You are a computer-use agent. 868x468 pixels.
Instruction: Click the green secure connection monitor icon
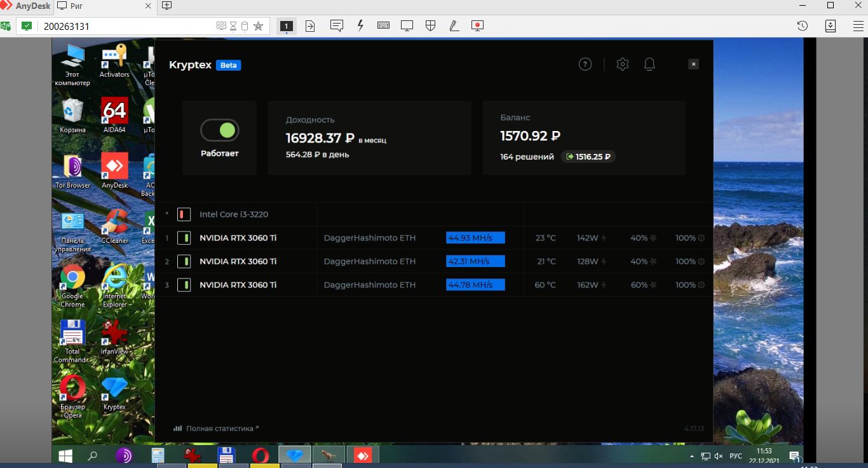coord(27,26)
